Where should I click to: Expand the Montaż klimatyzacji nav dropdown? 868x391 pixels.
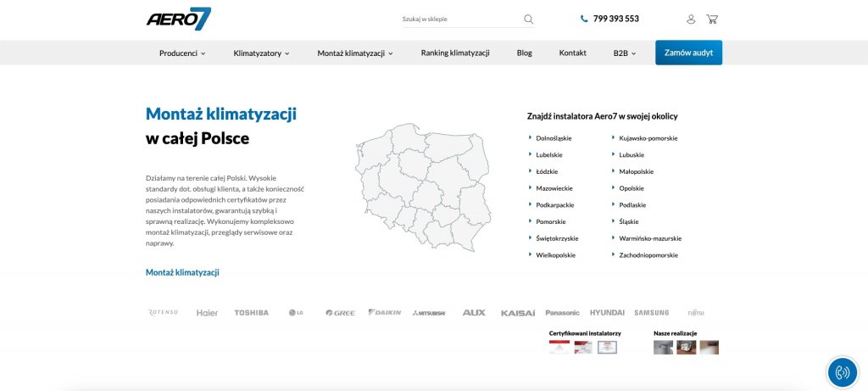355,53
